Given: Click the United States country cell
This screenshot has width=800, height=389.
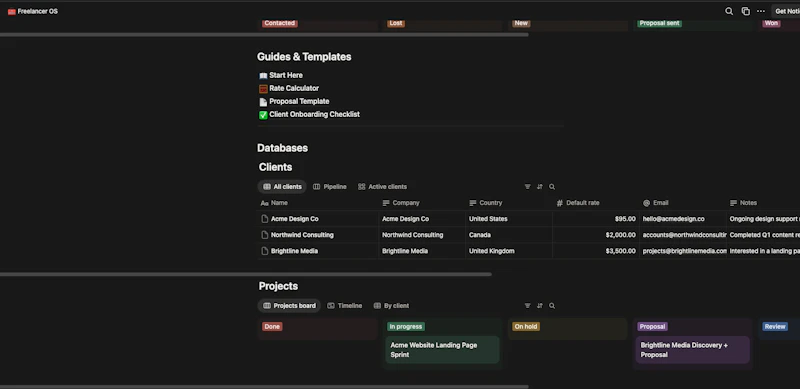Looking at the screenshot, I should pos(509,219).
